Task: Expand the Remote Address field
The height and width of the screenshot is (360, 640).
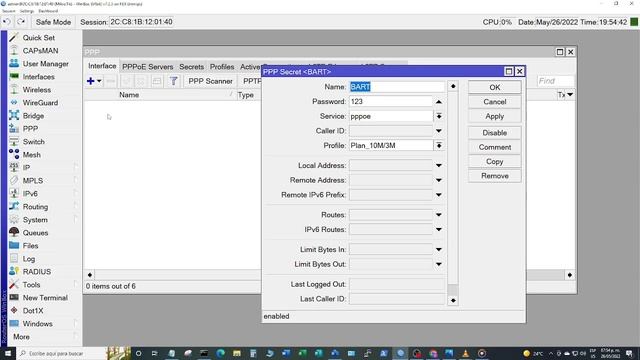Action: pyautogui.click(x=439, y=180)
